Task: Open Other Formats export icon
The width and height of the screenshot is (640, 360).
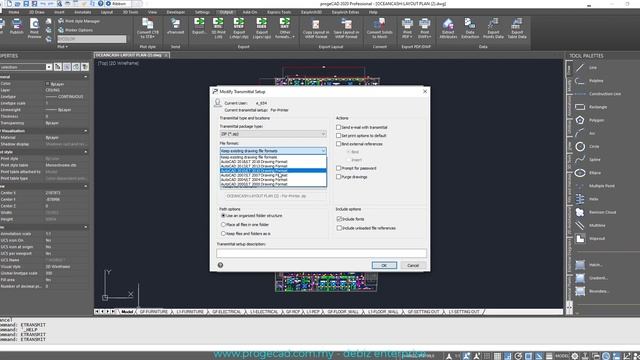Action: [284, 28]
